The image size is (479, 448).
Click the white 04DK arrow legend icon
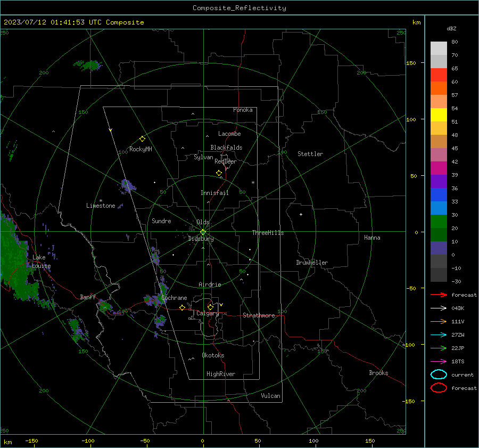click(x=439, y=308)
